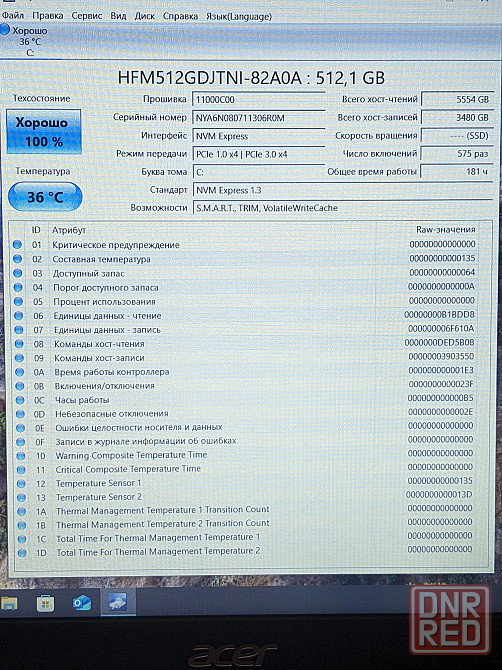
Task: Click the Прошивка field with 11000C00
Action: point(258,100)
